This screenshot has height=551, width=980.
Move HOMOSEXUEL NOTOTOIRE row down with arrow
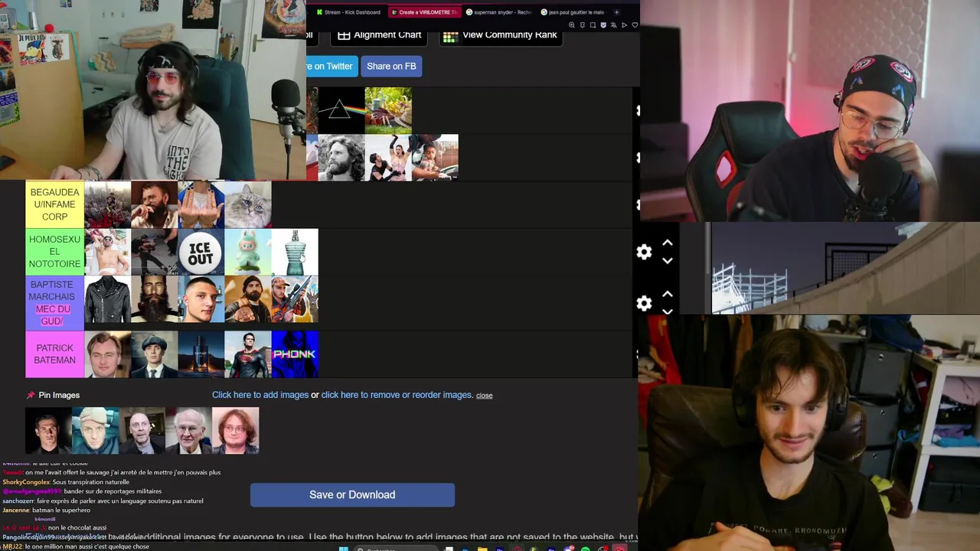coord(668,261)
